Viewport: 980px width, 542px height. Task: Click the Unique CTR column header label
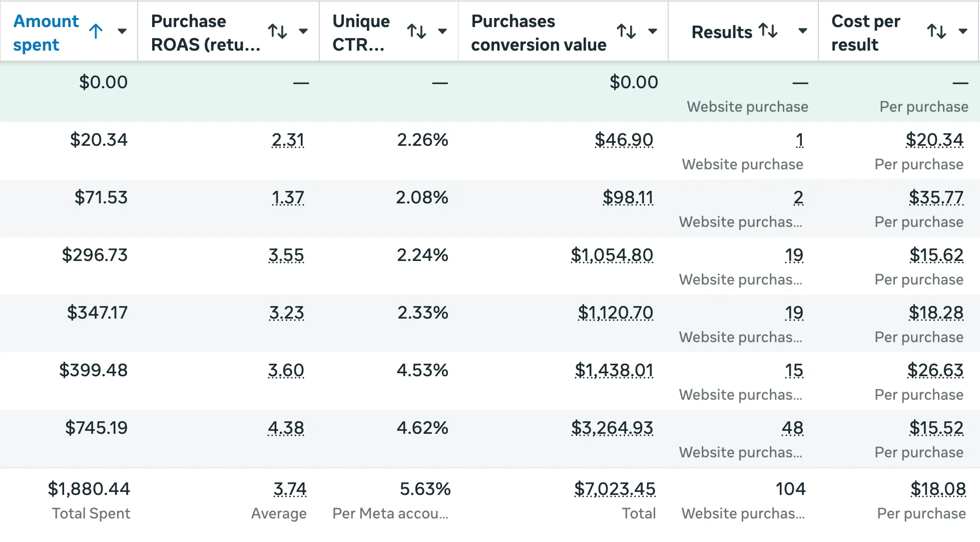(361, 33)
